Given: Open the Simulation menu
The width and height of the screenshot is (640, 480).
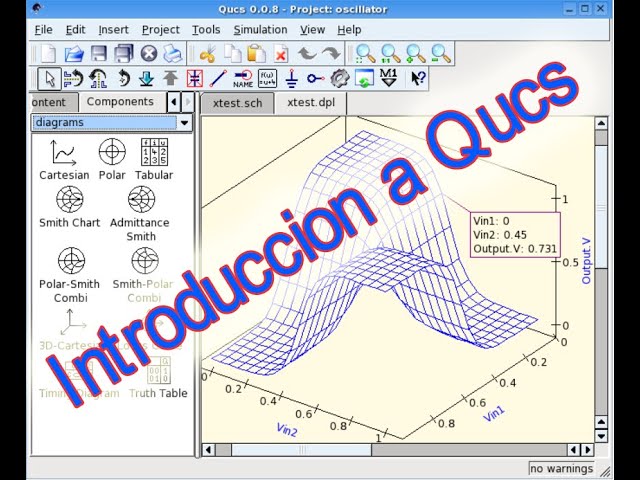Looking at the screenshot, I should (260, 30).
